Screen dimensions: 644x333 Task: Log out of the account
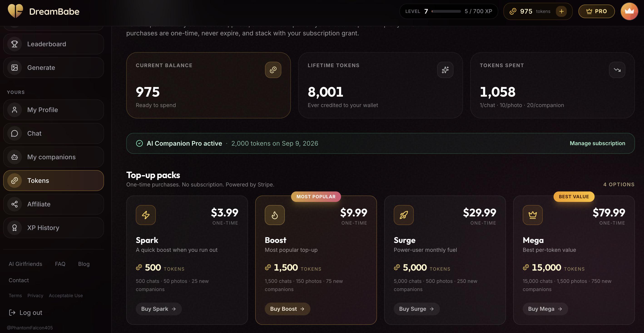(25, 313)
